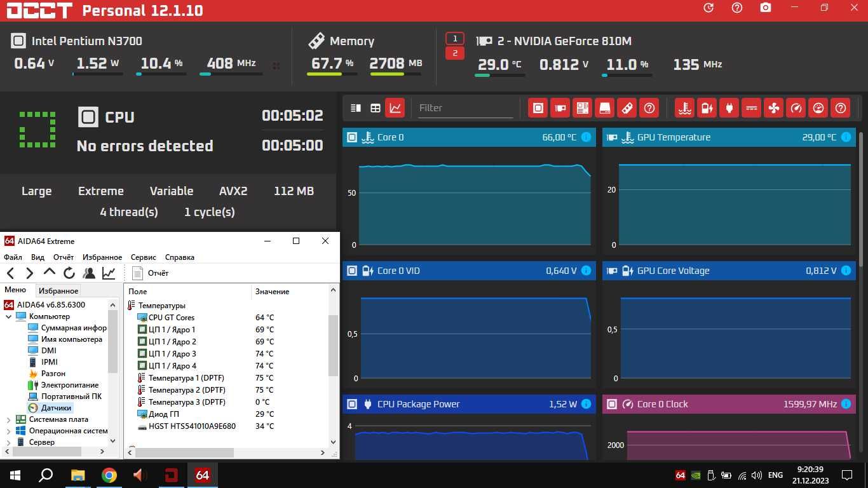Screen dimensions: 868x488
Task: Select Электропитание in AIDA64 tree
Action: (x=64, y=385)
